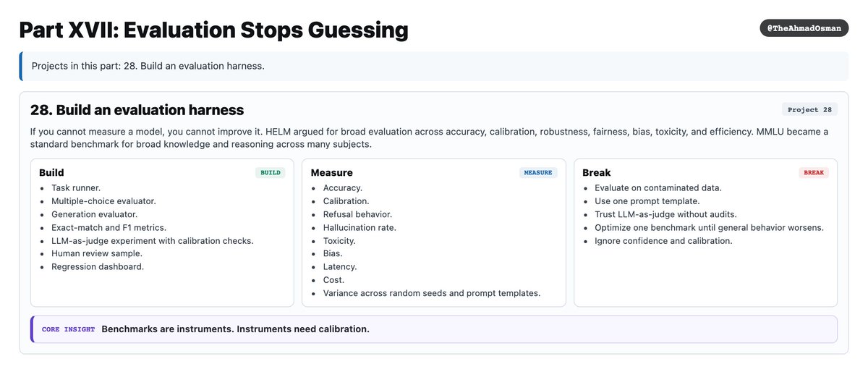Select the Part XVII: Evaluation Stops Guessing title
Screen dimensions: 868x372
pyautogui.click(x=213, y=30)
